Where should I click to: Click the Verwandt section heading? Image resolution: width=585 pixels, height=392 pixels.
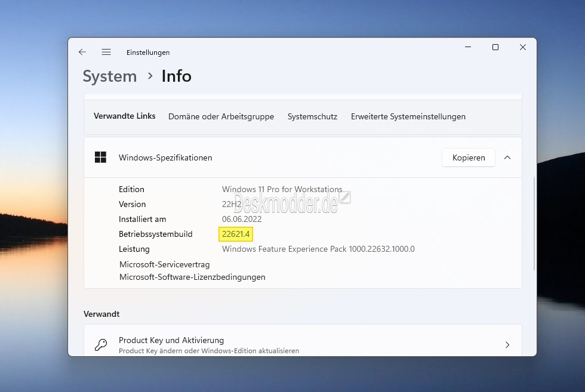101,314
